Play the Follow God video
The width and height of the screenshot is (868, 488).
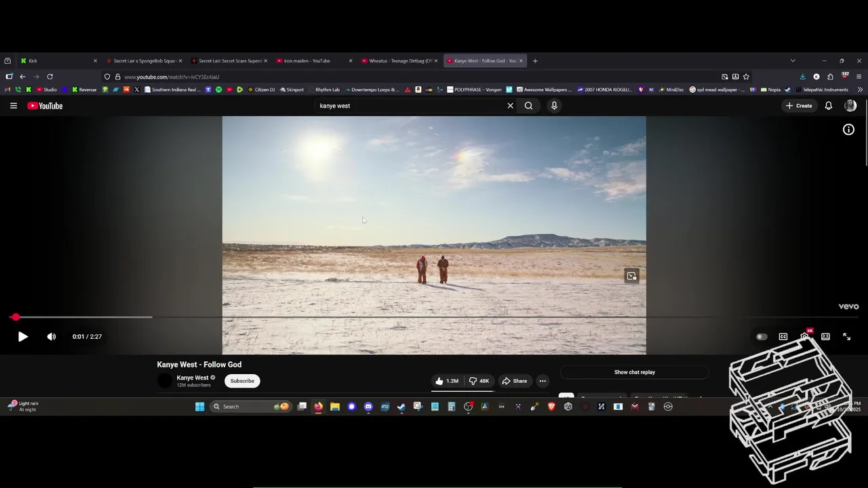[x=22, y=337]
